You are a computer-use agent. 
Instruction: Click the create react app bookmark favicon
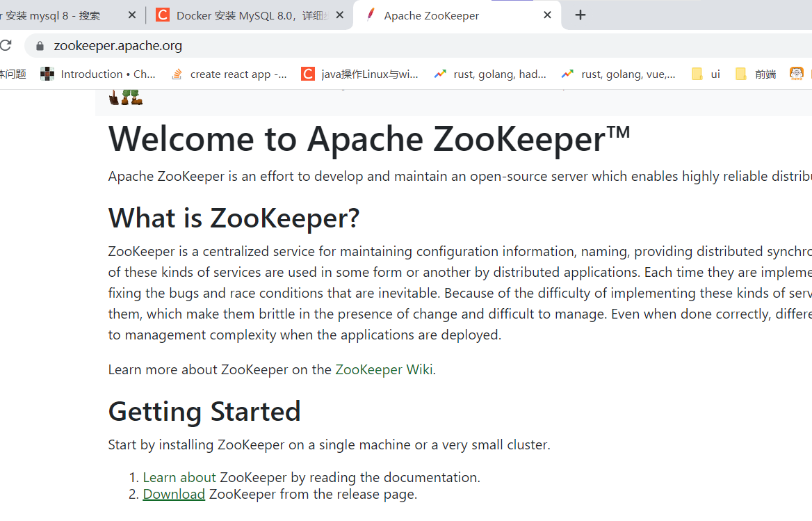[x=177, y=74]
